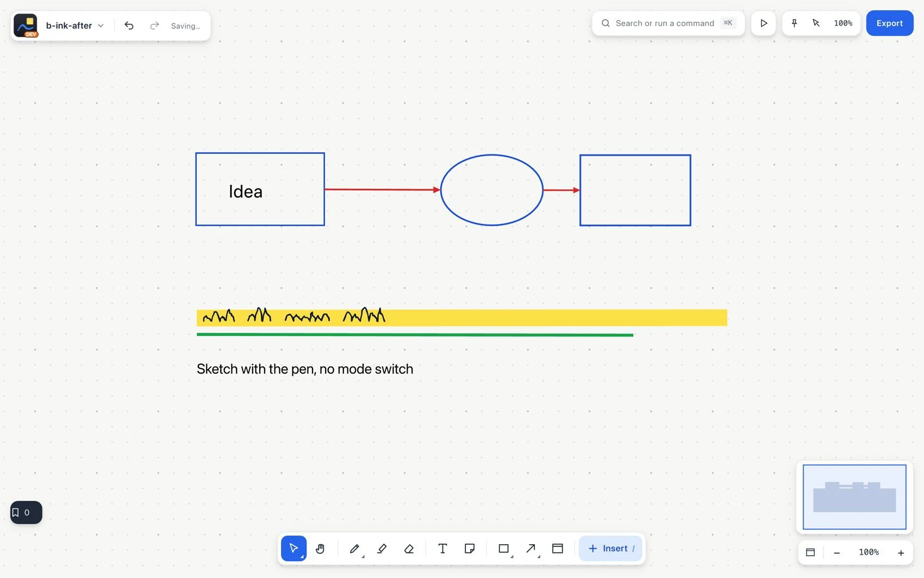
Task: Select the pen drawing tool
Action: point(354,548)
